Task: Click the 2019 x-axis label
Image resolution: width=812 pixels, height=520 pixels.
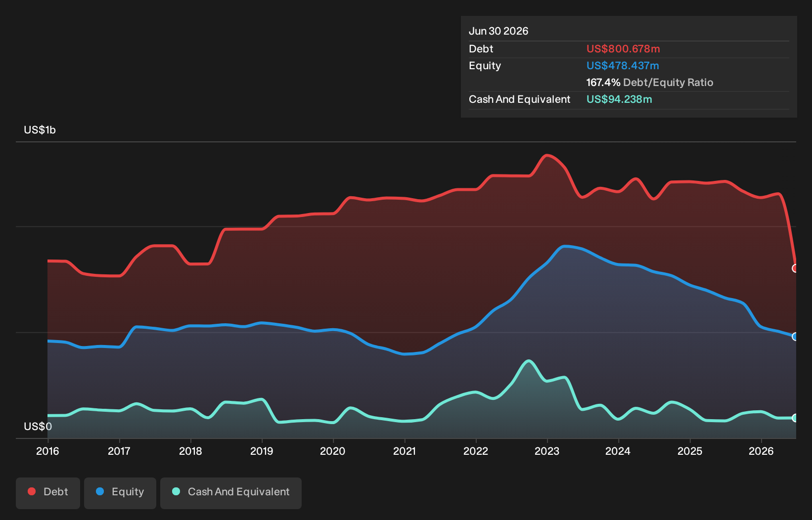Action: click(x=262, y=451)
